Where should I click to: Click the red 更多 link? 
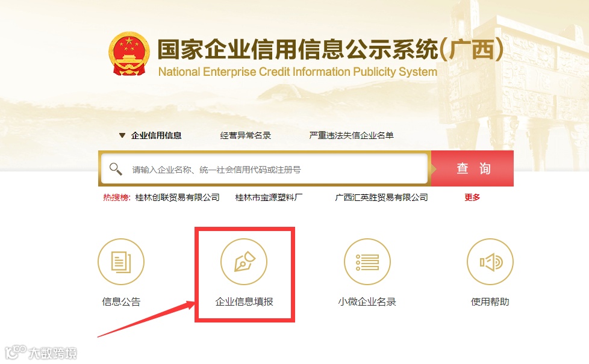pos(472,197)
